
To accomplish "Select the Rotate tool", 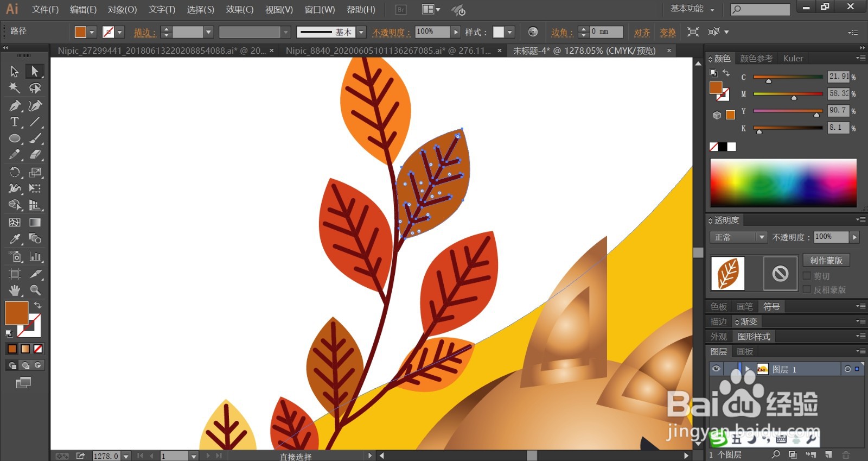I will tap(15, 172).
